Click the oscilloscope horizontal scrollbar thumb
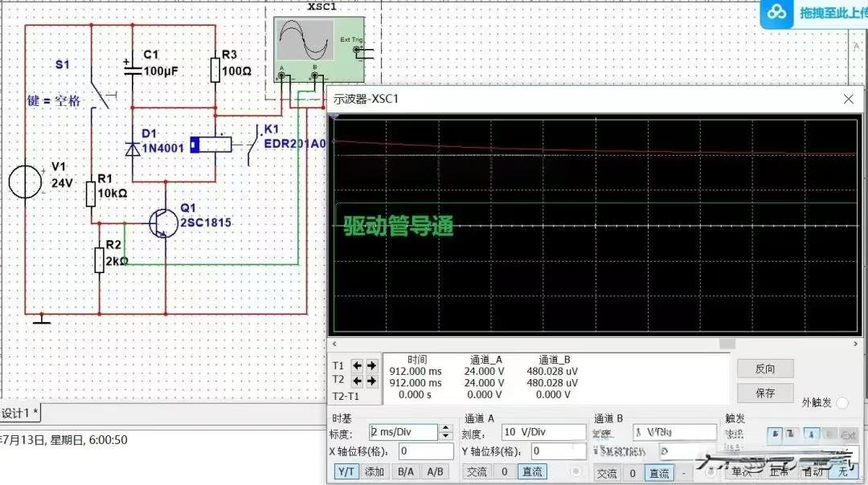Screen dimensions: 868x485 [x=726, y=344]
